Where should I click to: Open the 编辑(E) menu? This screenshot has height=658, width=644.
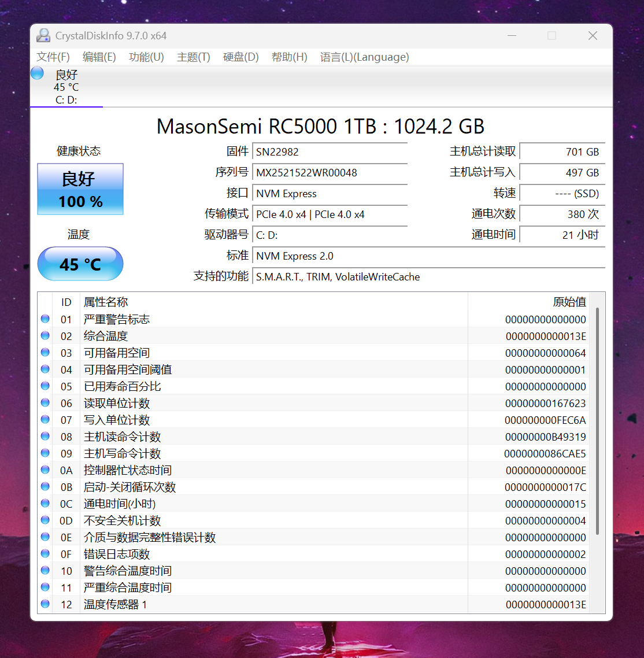99,57
